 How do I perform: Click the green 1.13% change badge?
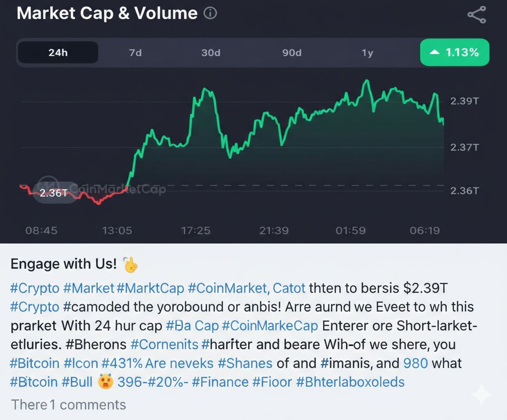[x=454, y=52]
